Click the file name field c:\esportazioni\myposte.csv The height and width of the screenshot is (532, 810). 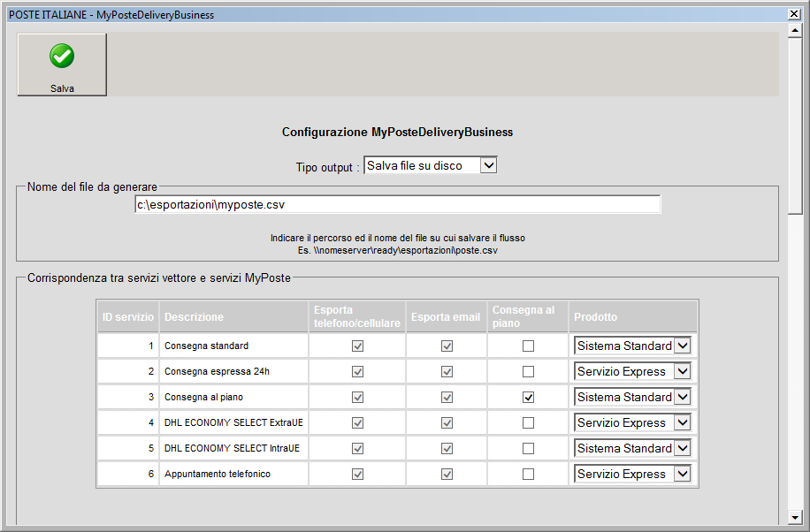pos(397,204)
